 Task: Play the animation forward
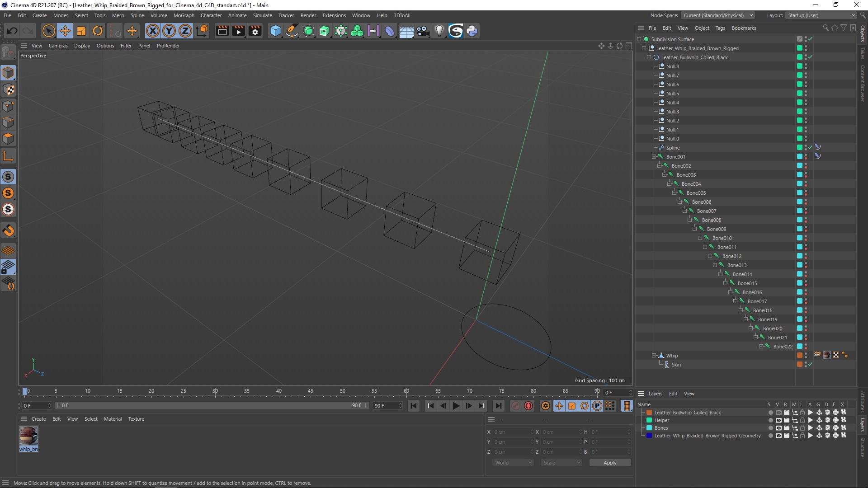coord(456,406)
